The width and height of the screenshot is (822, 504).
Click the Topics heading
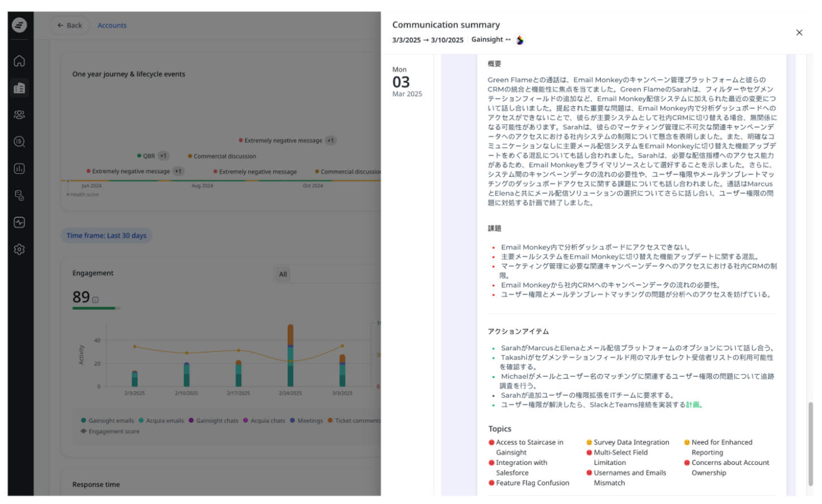[500, 429]
